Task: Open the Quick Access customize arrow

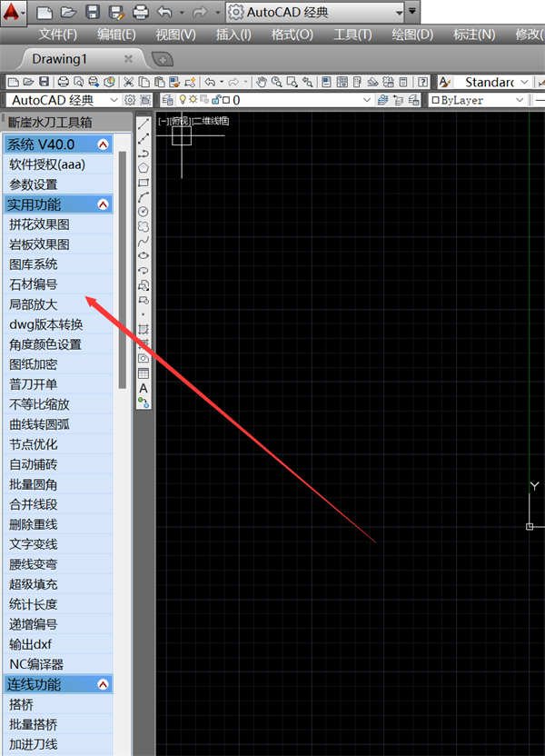Action: pyautogui.click(x=412, y=11)
